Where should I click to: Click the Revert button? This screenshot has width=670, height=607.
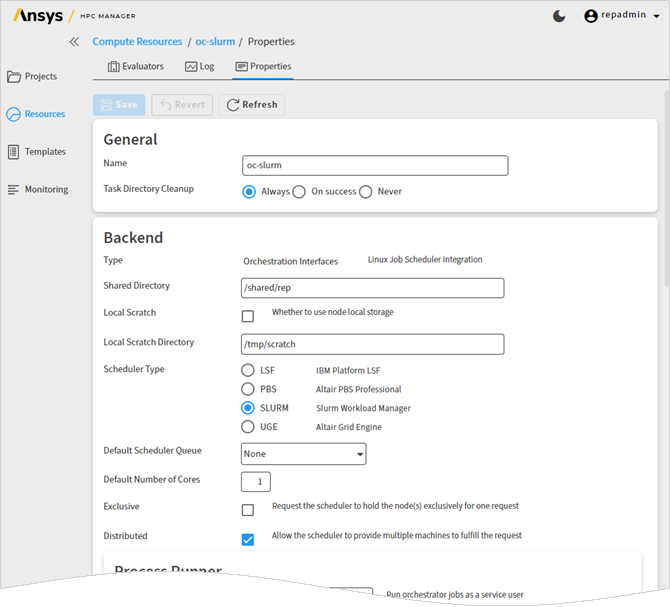[x=182, y=105]
